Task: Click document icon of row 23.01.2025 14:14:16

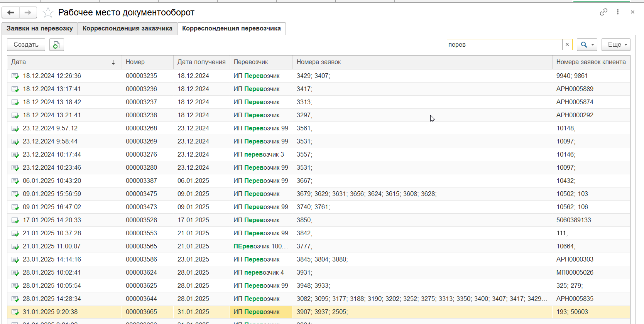Action: pyautogui.click(x=15, y=260)
